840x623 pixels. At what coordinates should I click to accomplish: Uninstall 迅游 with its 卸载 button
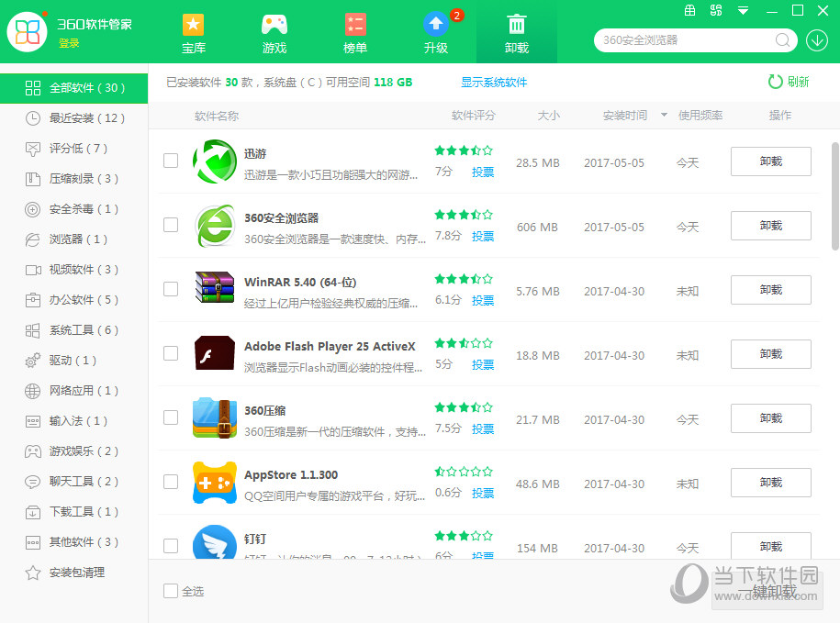click(x=770, y=161)
